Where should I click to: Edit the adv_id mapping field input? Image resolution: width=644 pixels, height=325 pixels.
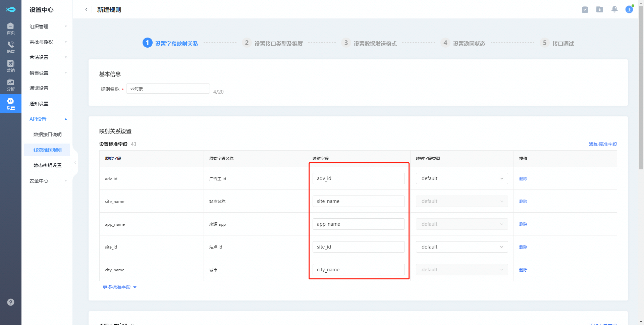point(359,178)
